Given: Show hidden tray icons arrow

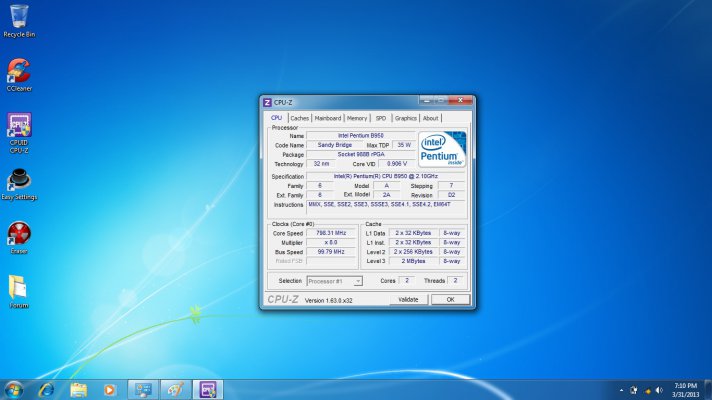Looking at the screenshot, I should coord(621,390).
